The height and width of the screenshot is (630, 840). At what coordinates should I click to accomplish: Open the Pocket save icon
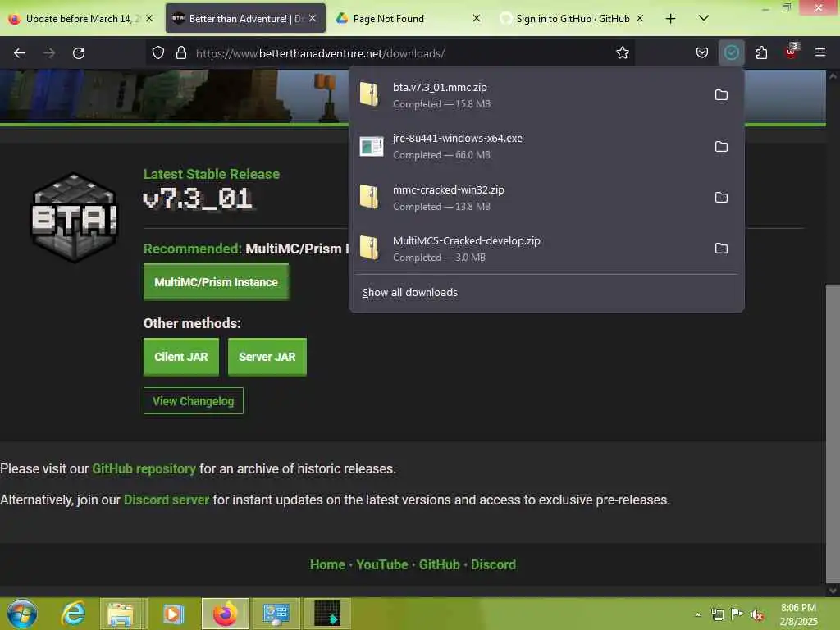(x=702, y=52)
